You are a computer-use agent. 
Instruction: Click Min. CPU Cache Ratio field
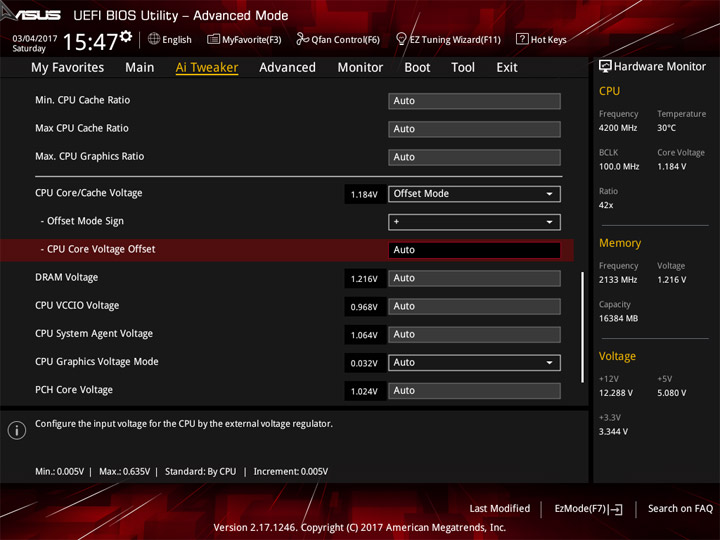tap(474, 101)
